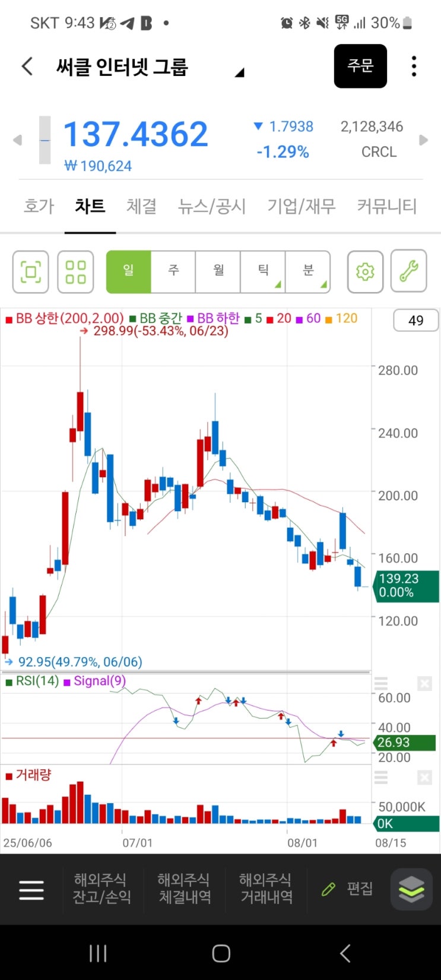
Task: Tap the low marker 92.95(49.79%, 06/06)
Action: [x=74, y=662]
